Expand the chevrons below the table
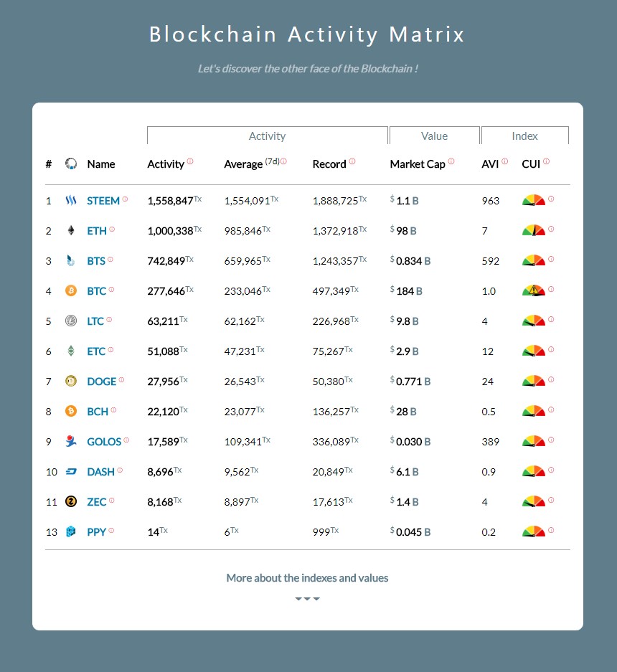 (x=307, y=597)
